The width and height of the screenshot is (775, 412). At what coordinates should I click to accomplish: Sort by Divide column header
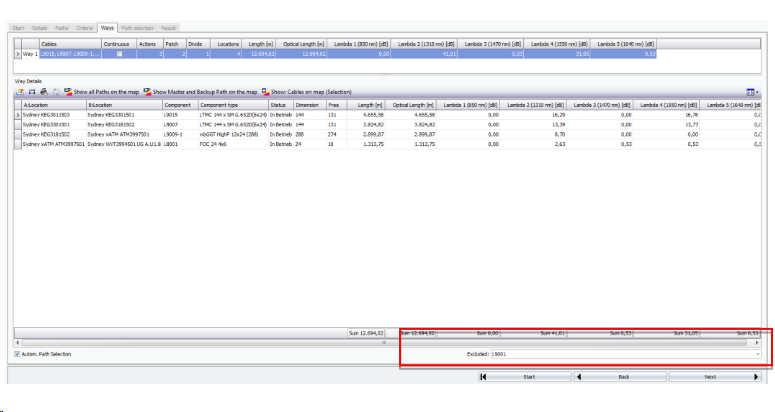click(198, 44)
